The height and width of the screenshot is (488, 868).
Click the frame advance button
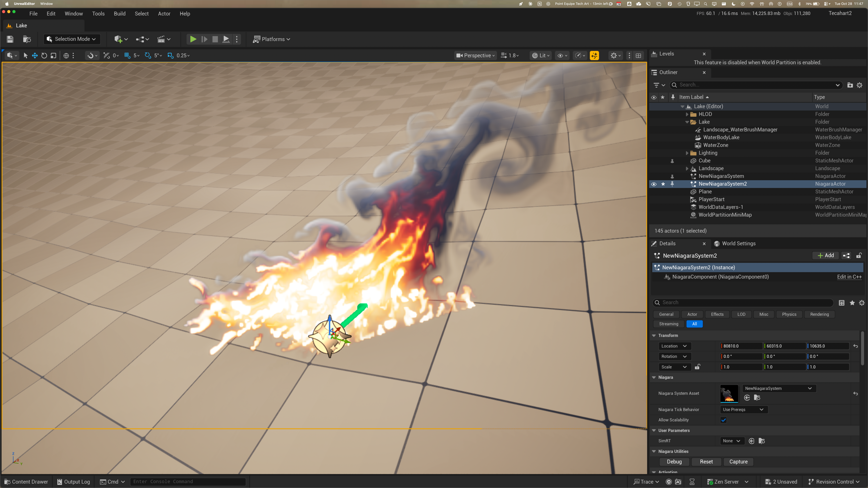[204, 39]
